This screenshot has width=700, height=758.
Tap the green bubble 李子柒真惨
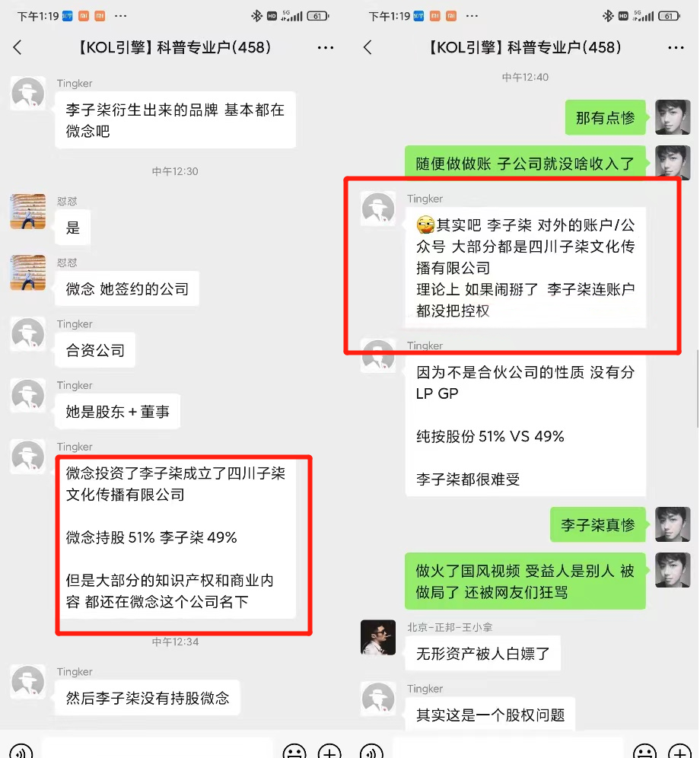(x=598, y=524)
